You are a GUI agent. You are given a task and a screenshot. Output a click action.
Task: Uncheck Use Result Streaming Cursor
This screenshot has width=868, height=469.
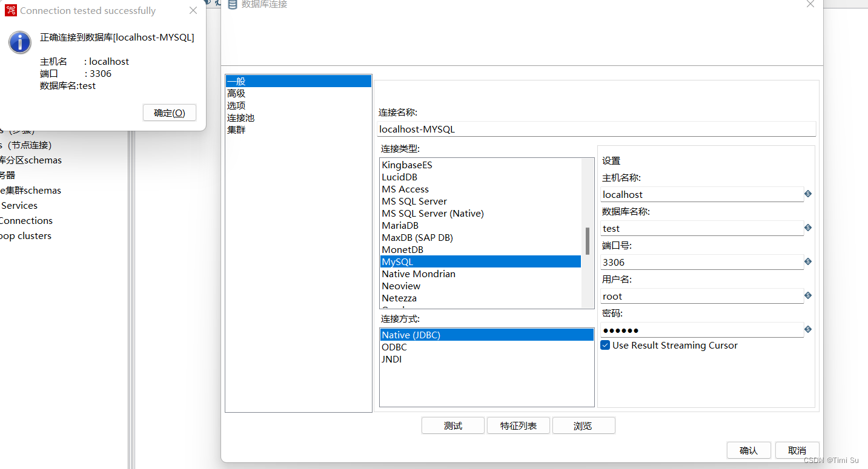point(605,345)
